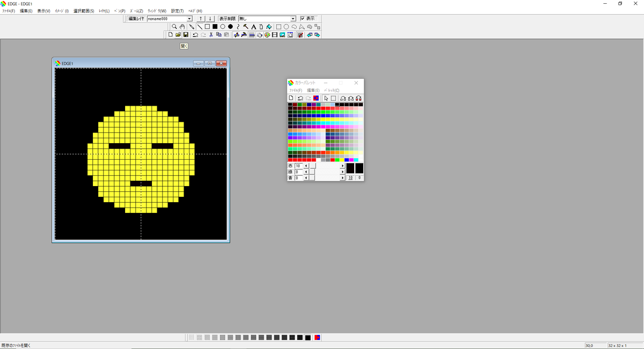Expand the noname000 layer dropdown

[x=189, y=19]
